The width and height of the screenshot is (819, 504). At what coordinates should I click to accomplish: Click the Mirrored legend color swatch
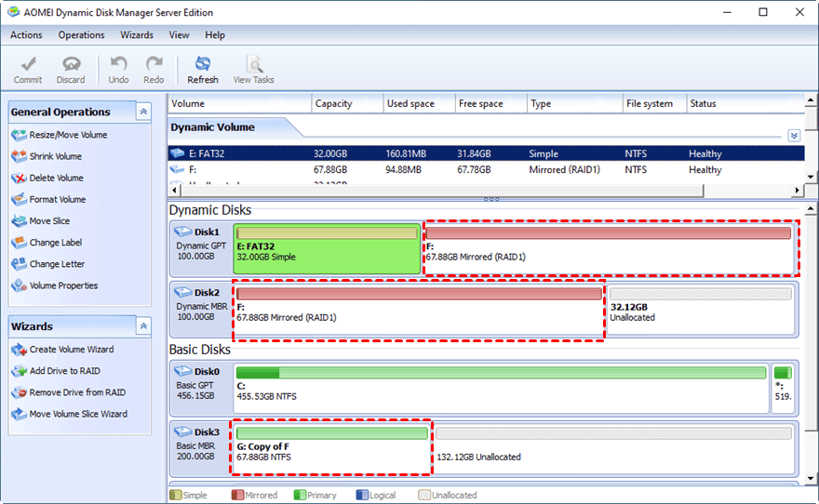click(x=237, y=495)
